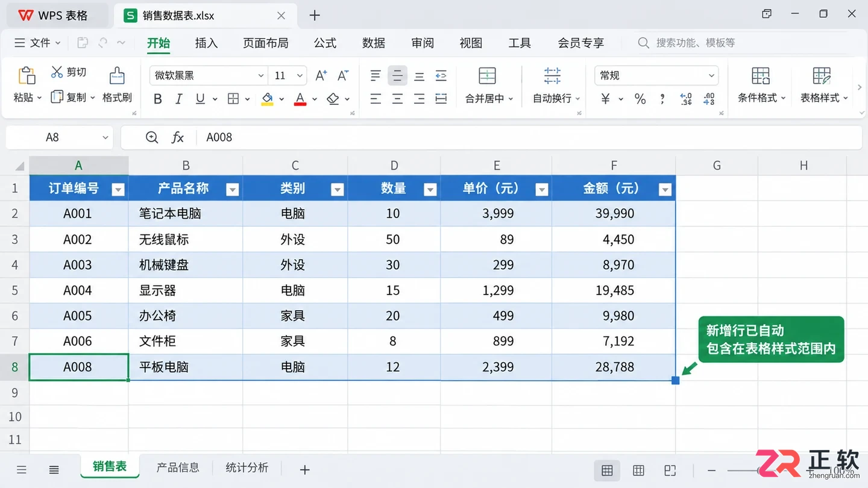Image resolution: width=868 pixels, height=488 pixels.
Task: Click the Cut scissors icon
Action: point(57,72)
